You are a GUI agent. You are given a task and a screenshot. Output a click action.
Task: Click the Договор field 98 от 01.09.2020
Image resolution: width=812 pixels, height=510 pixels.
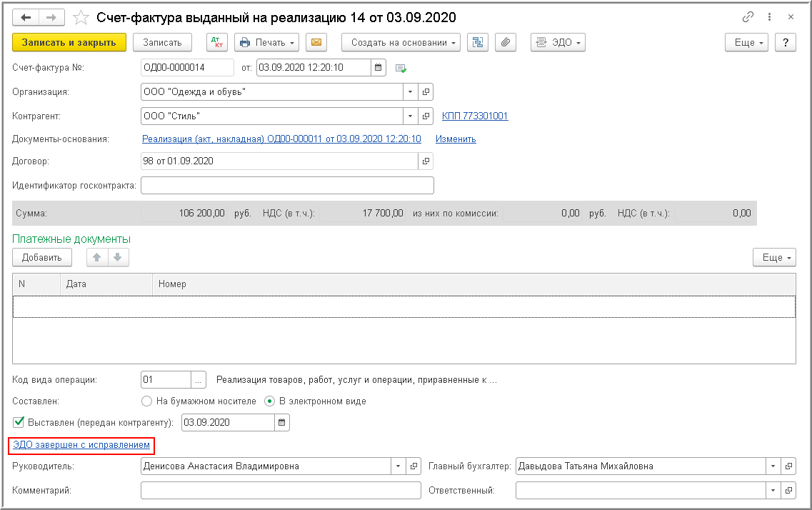[x=279, y=161]
